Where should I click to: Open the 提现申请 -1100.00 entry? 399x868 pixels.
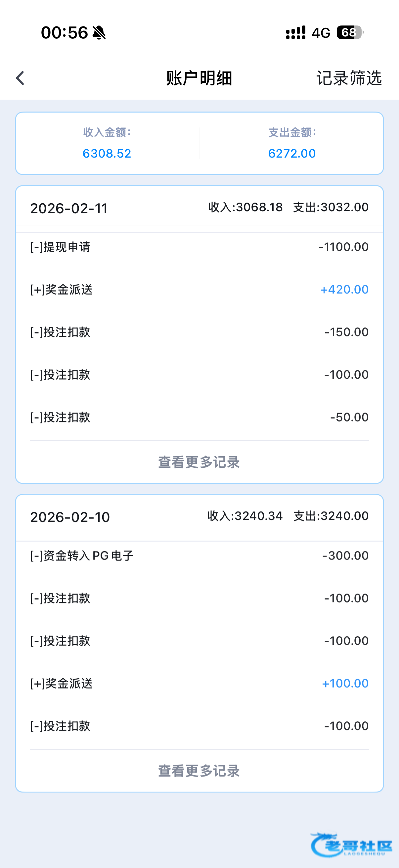click(199, 247)
